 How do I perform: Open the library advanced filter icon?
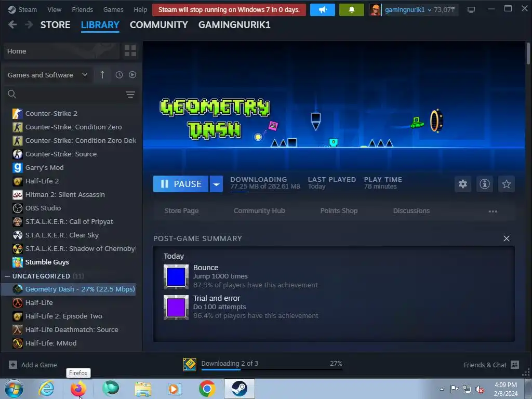click(130, 95)
